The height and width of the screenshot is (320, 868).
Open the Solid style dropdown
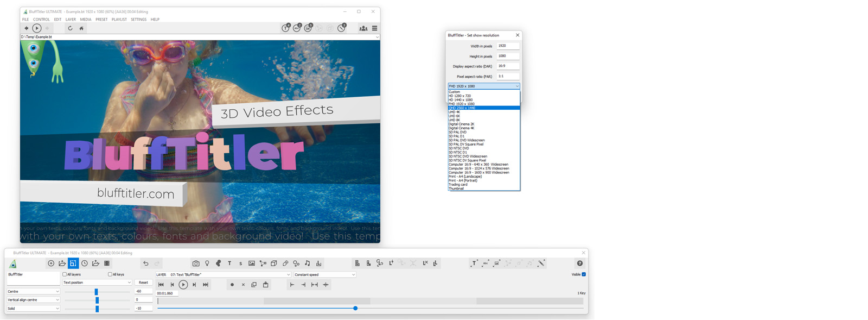33,309
